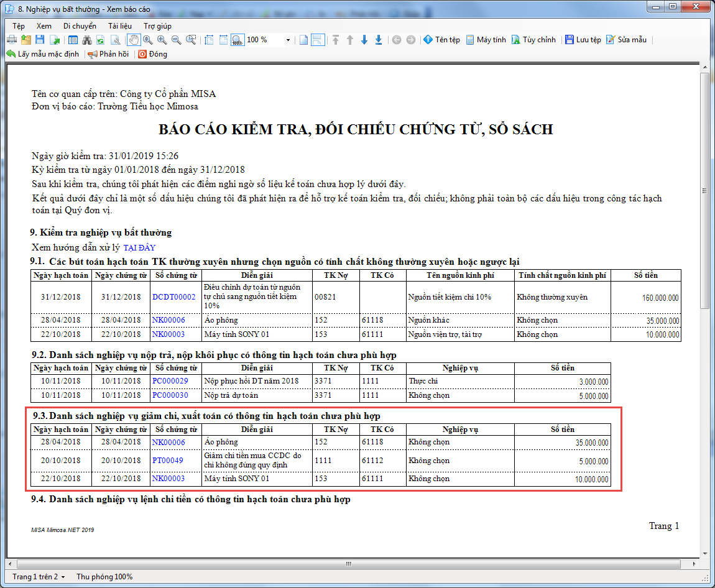Click the vertical scrollbar down arrow
Screen dimensions: 715x588
click(704, 553)
